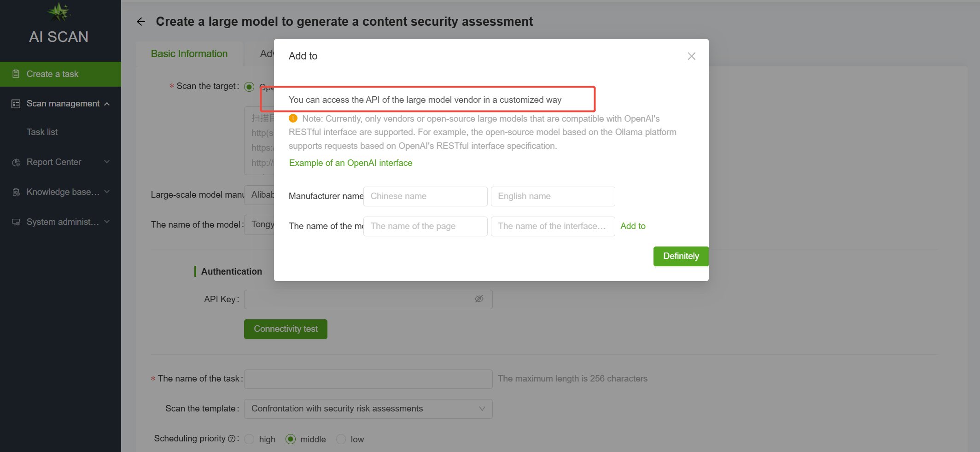Open the Scan the template dropdown
The width and height of the screenshot is (980, 452).
point(368,409)
